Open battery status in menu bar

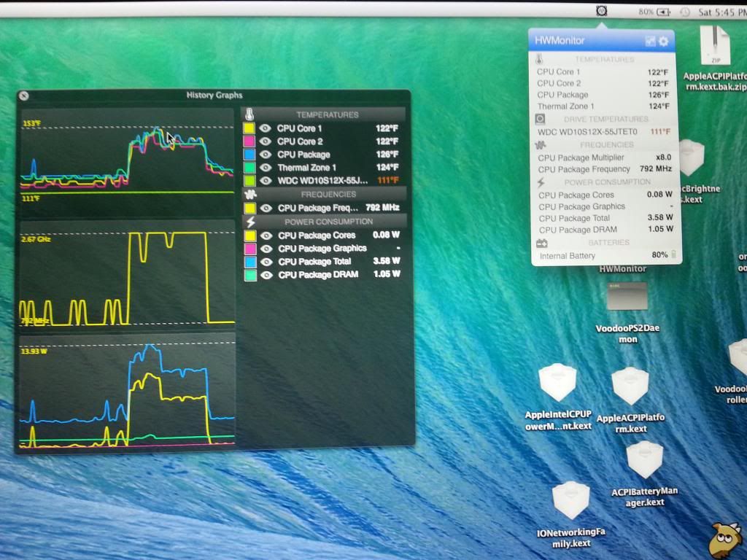655,12
